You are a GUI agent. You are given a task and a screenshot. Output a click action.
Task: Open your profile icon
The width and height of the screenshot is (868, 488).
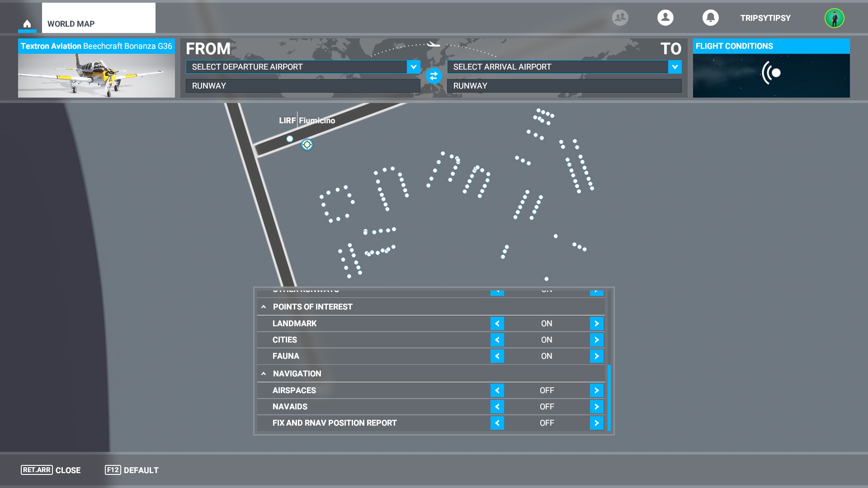tap(665, 17)
